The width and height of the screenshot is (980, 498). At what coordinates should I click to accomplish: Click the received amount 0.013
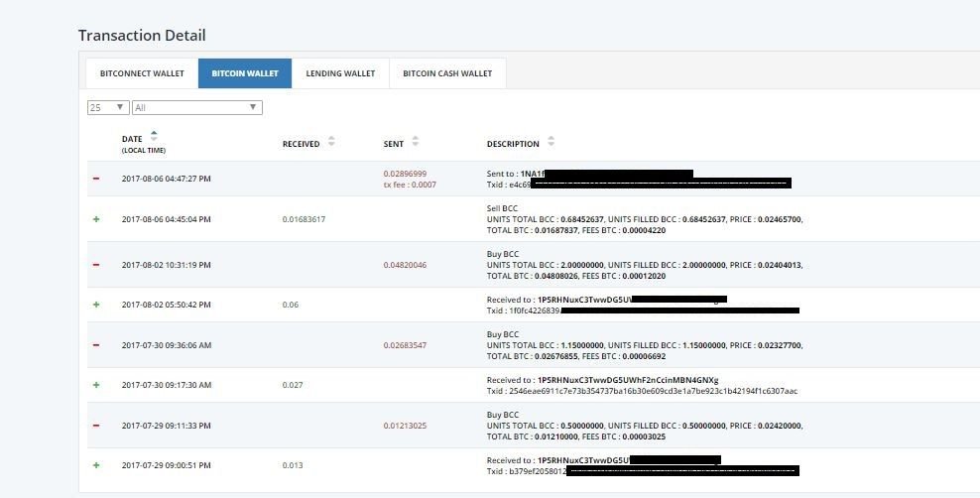coord(293,465)
